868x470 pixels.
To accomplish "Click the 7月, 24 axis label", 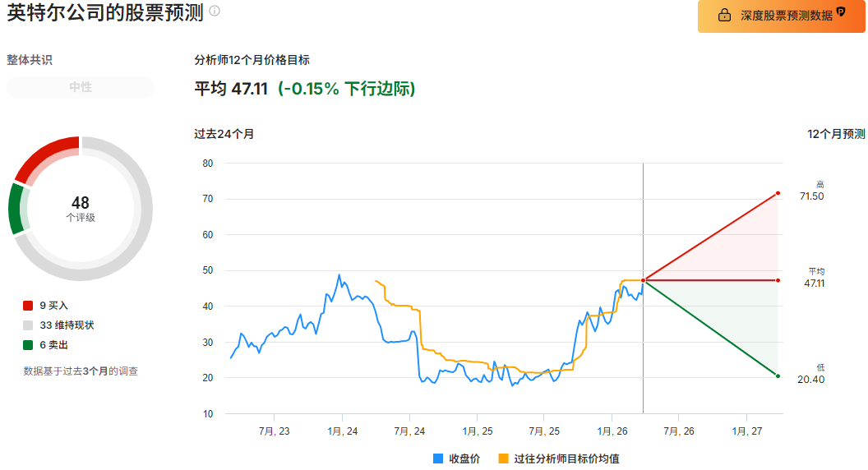I will pos(409,431).
